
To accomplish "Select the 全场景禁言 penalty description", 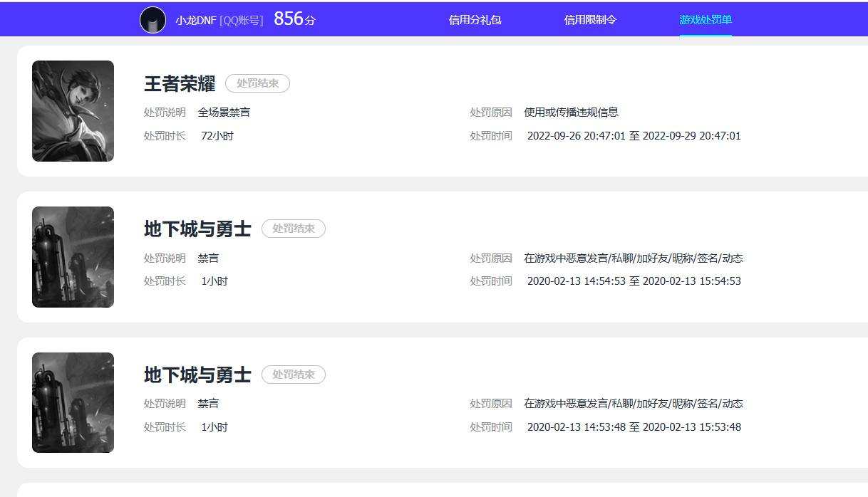I will pos(224,113).
